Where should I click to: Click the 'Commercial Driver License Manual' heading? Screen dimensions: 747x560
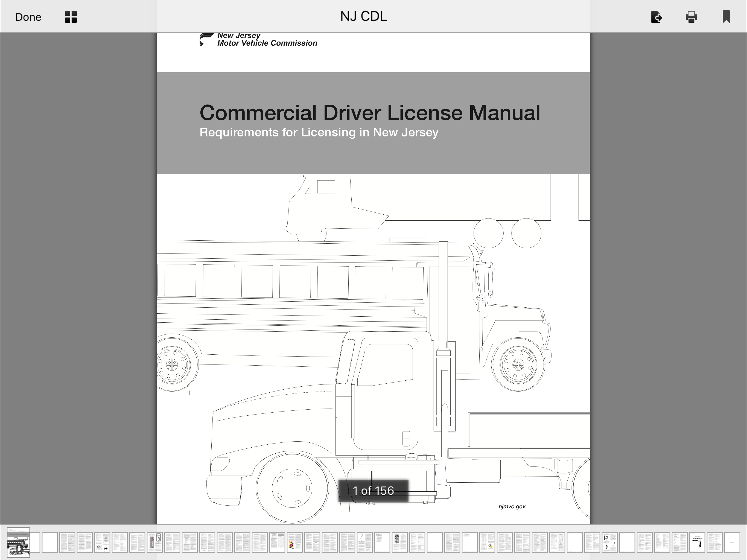pos(370,112)
